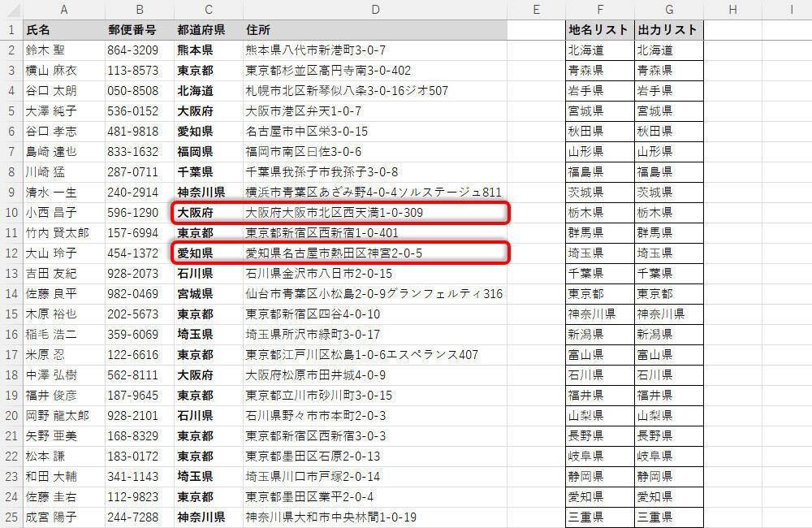Click the 郵便番号 header cell
The width and height of the screenshot is (812, 528).
pos(139,30)
